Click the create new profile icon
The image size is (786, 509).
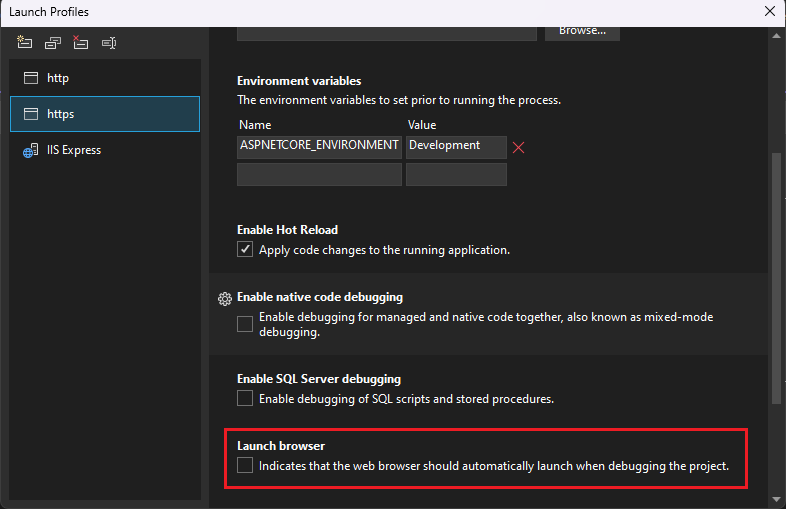coord(25,43)
